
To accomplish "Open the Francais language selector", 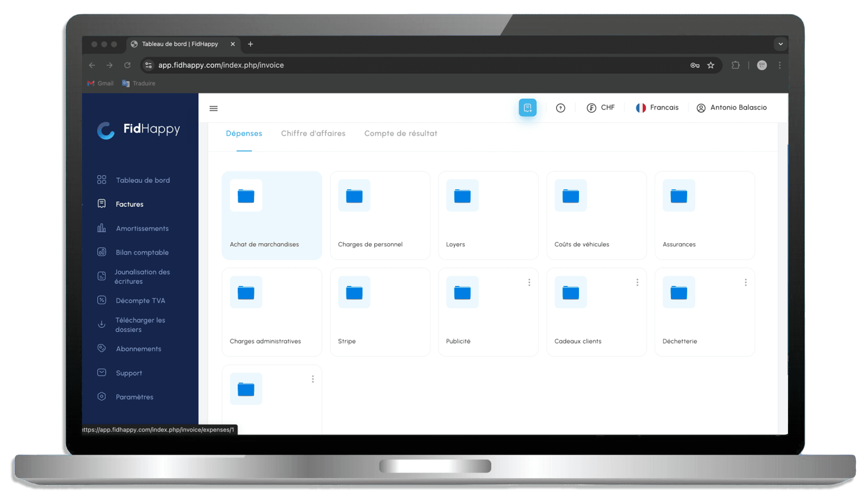I will [x=657, y=108].
